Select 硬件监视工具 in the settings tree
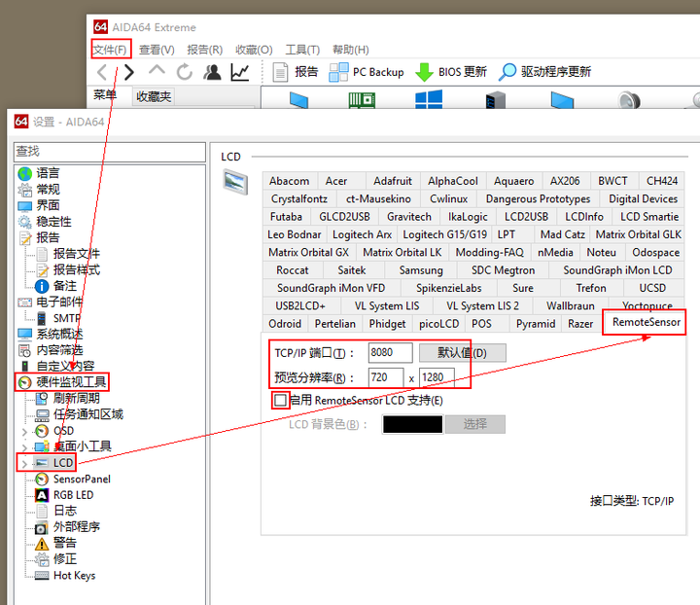Viewport: 700px width, 605px height. [x=70, y=382]
